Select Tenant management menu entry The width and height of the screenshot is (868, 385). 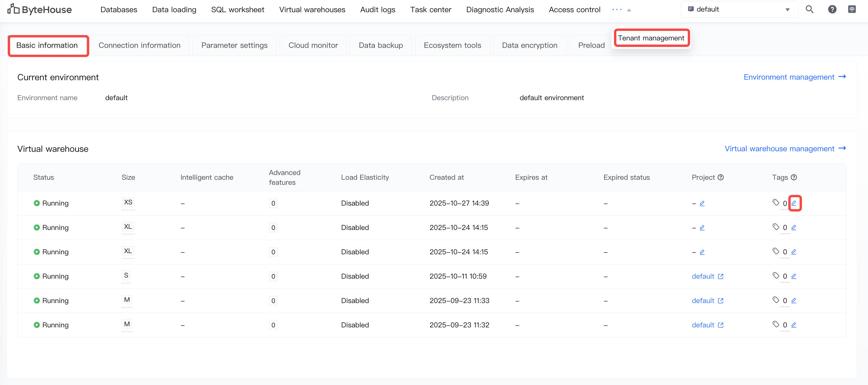(651, 38)
